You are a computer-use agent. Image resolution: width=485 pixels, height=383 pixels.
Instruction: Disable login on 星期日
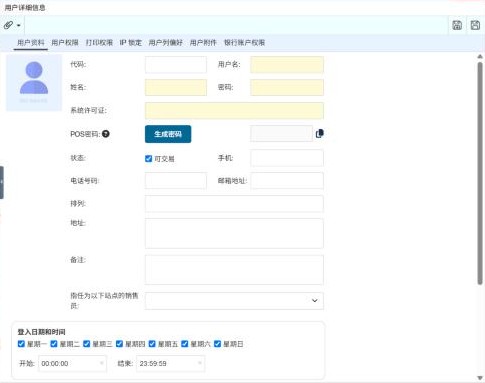(217, 344)
